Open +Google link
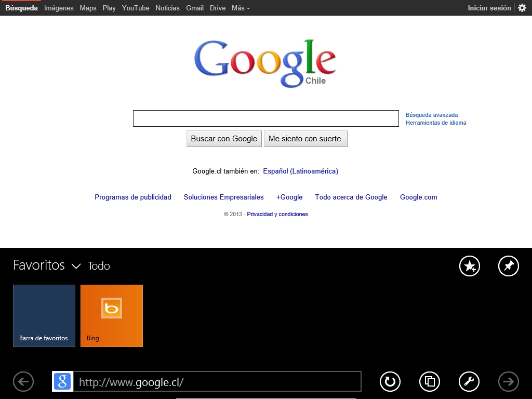 [x=289, y=197]
